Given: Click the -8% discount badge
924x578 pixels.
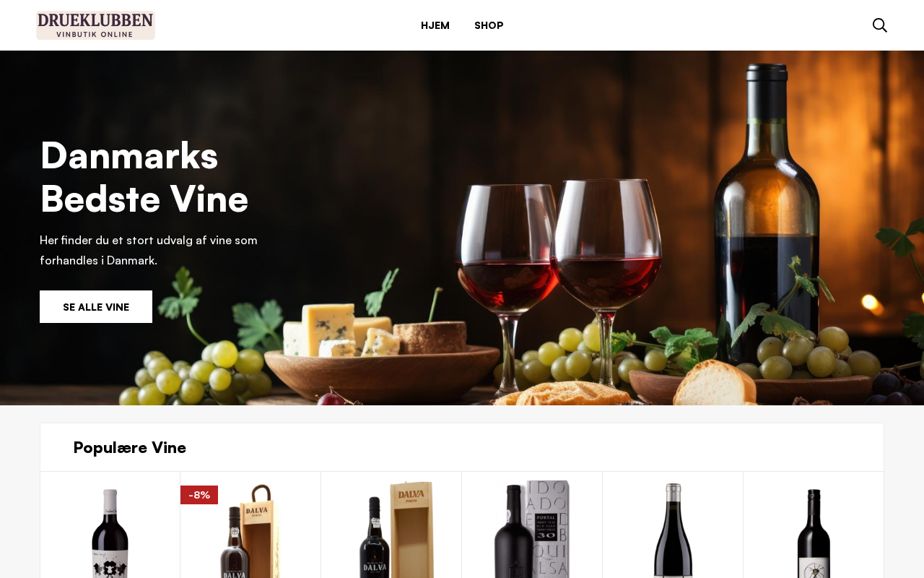Looking at the screenshot, I should (x=199, y=495).
